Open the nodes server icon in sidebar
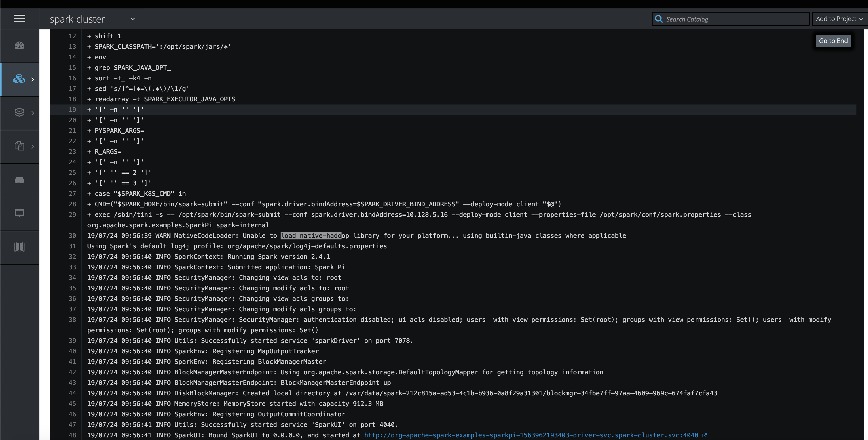 (19, 180)
